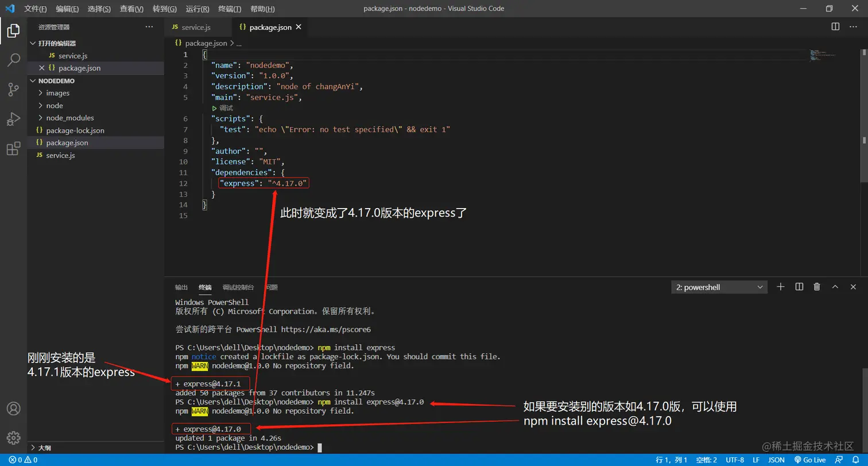Open the Extensions view

click(x=13, y=149)
